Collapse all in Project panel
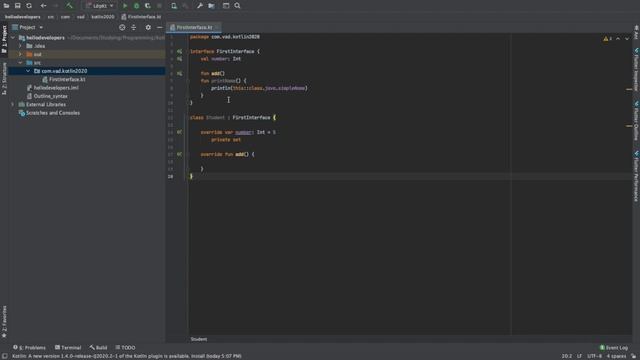The height and width of the screenshot is (360, 640). tap(133, 27)
